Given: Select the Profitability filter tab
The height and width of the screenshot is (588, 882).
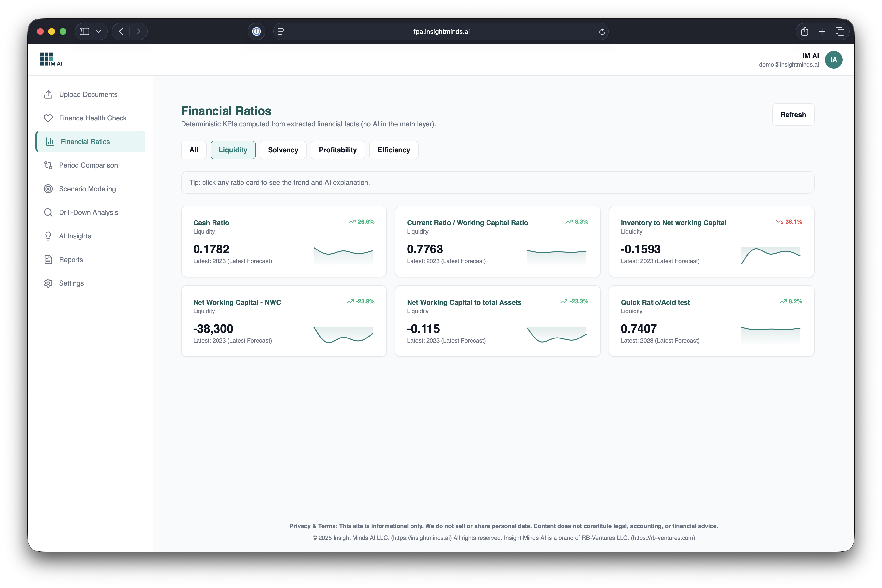Looking at the screenshot, I should click(x=338, y=150).
